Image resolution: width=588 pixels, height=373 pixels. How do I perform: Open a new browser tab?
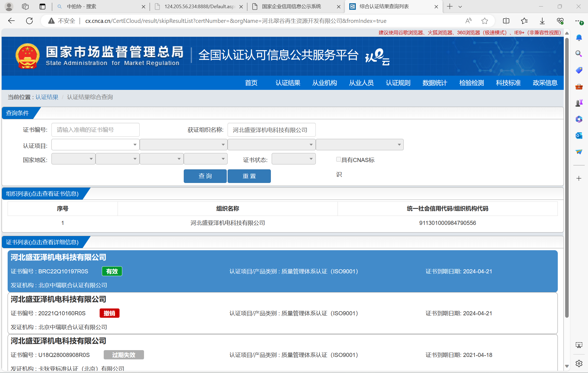(x=450, y=7)
